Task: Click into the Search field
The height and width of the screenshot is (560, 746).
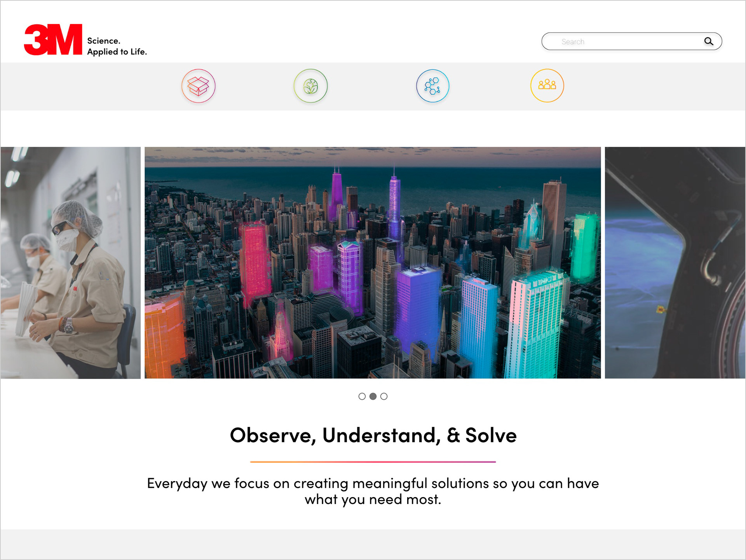Action: coord(631,41)
